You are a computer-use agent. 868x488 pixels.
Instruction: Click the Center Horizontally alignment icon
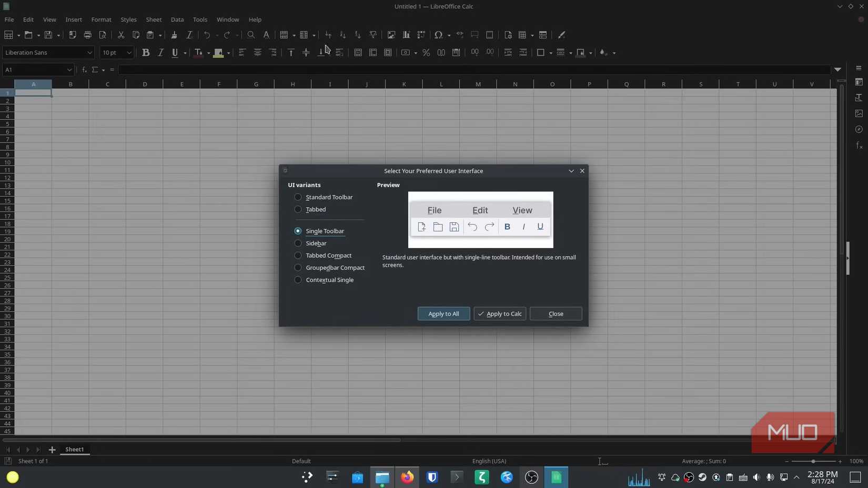pyautogui.click(x=257, y=53)
